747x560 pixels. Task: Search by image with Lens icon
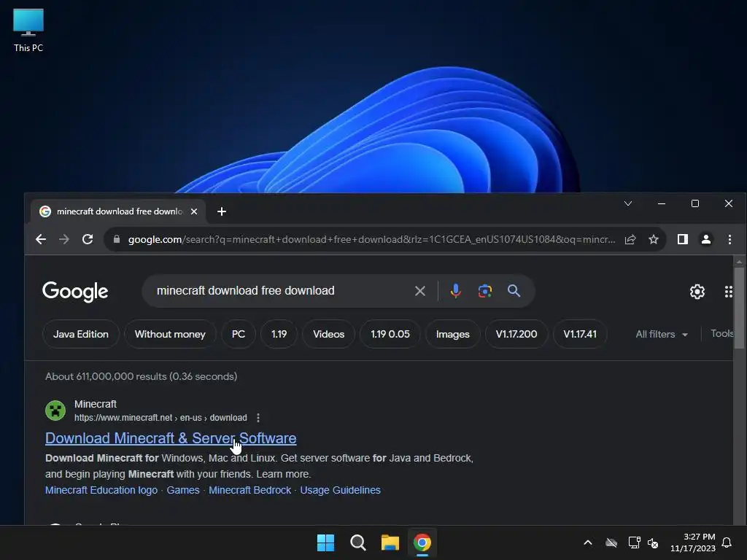pyautogui.click(x=484, y=291)
